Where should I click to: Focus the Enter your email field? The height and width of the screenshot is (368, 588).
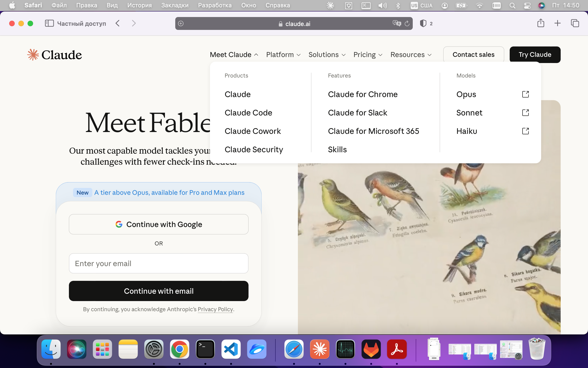pos(159,263)
